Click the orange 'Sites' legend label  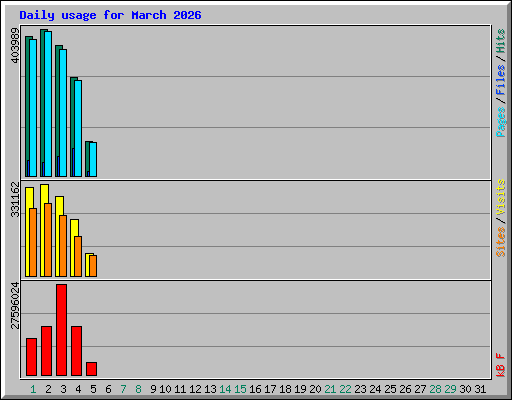pos(501,242)
